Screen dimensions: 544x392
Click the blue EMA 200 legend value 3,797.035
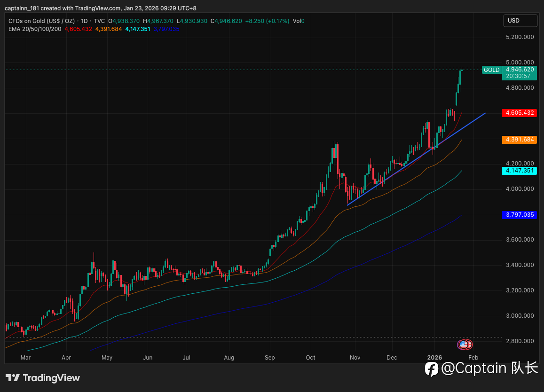[x=166, y=29]
